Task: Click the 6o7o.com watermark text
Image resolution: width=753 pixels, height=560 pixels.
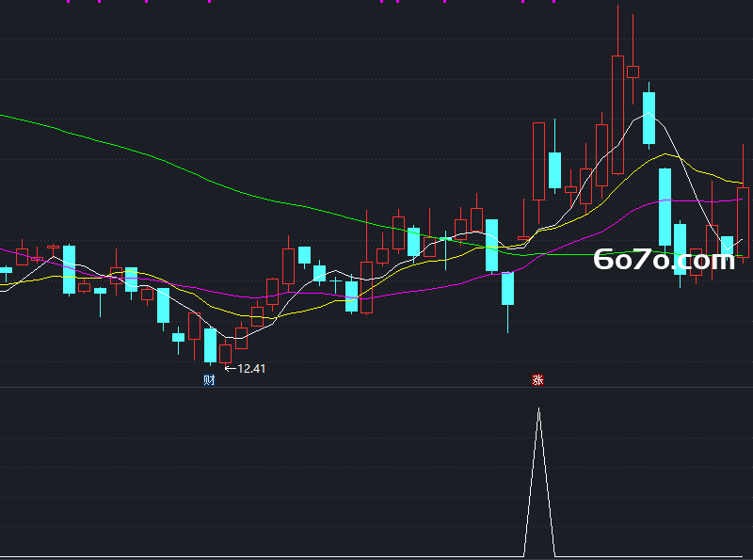Action: point(664,260)
